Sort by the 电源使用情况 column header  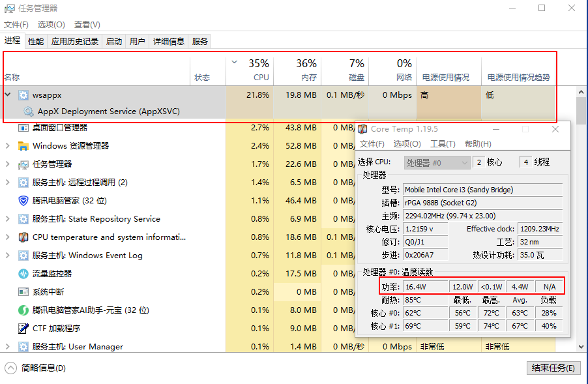449,70
